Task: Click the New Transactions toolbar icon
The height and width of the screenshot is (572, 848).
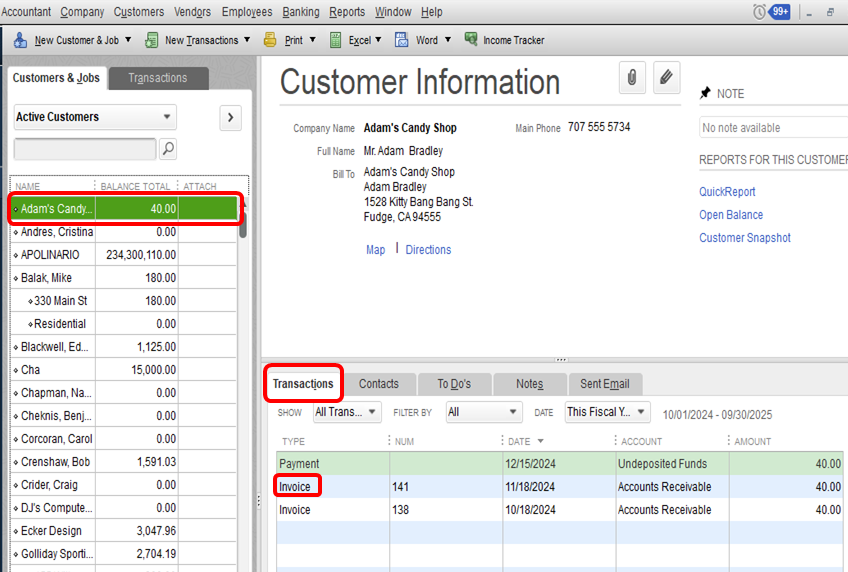Action: (152, 40)
